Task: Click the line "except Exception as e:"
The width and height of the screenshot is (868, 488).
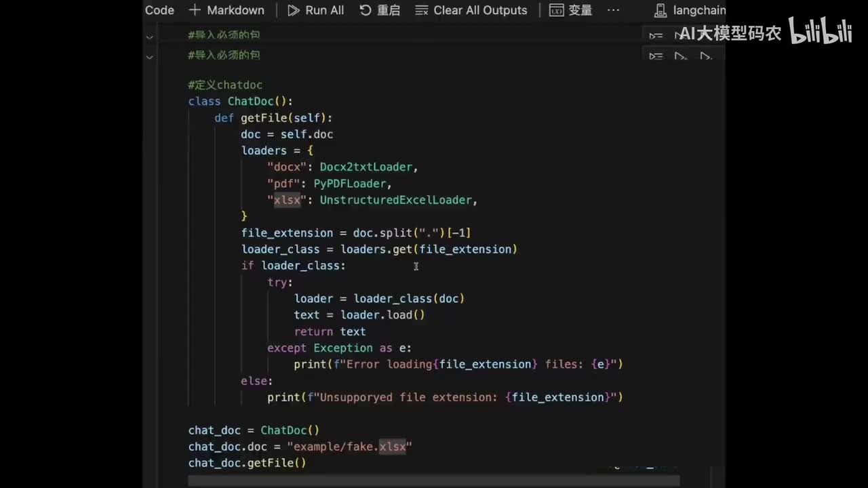Action: pos(339,348)
